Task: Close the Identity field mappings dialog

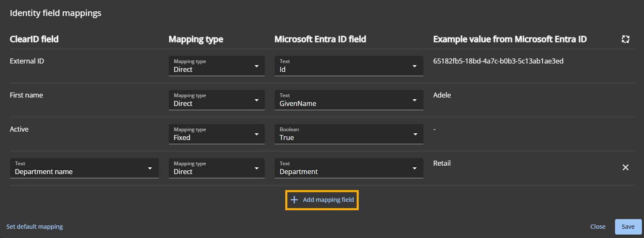Action: coord(598,227)
